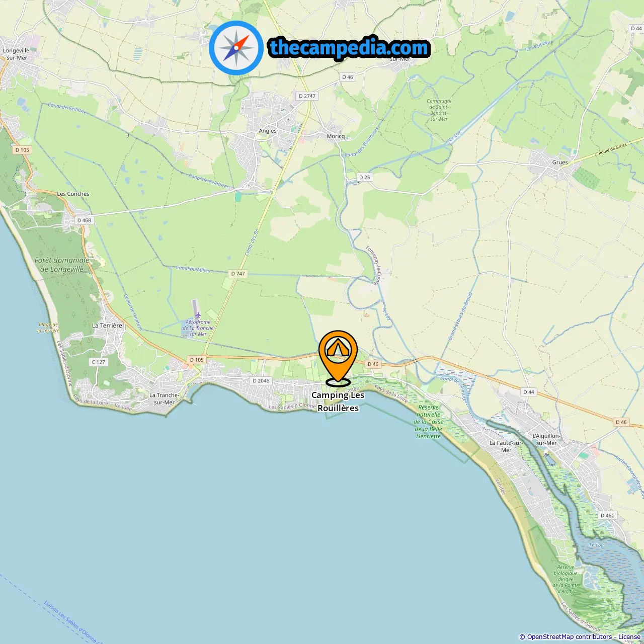Select the Grues village label
The width and height of the screenshot is (644, 644).
pyautogui.click(x=560, y=163)
